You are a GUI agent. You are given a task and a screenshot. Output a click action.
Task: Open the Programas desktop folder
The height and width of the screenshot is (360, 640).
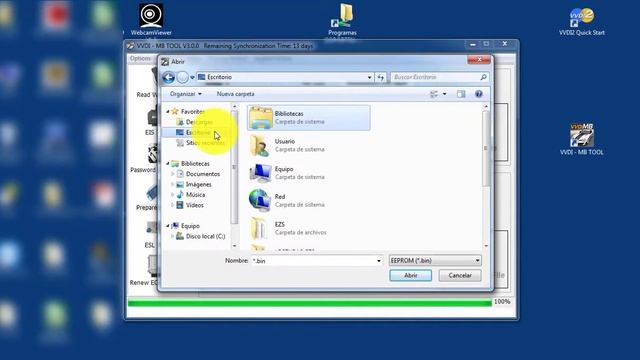tap(342, 20)
